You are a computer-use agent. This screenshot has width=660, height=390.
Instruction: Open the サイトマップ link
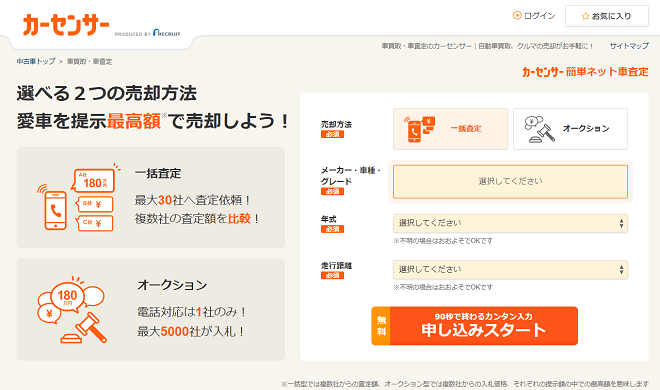(x=629, y=46)
